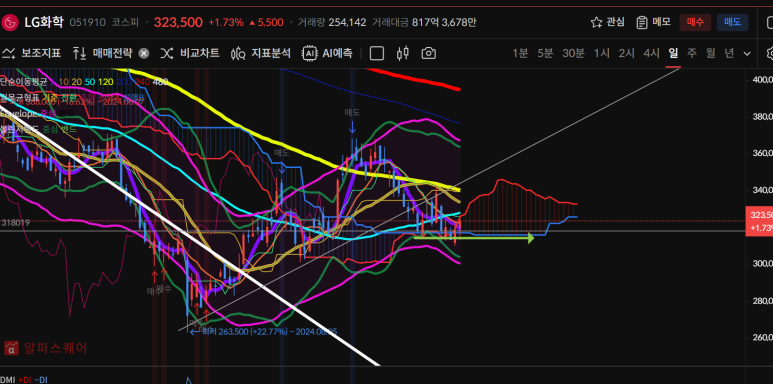Switch to 4시 timeframe
This screenshot has height=384, width=773.
coord(651,53)
